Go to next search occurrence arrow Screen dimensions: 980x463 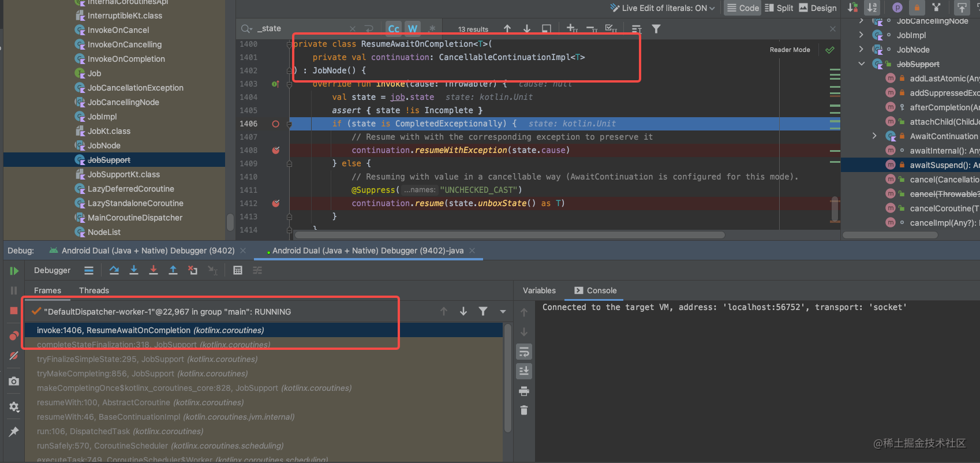click(x=527, y=28)
